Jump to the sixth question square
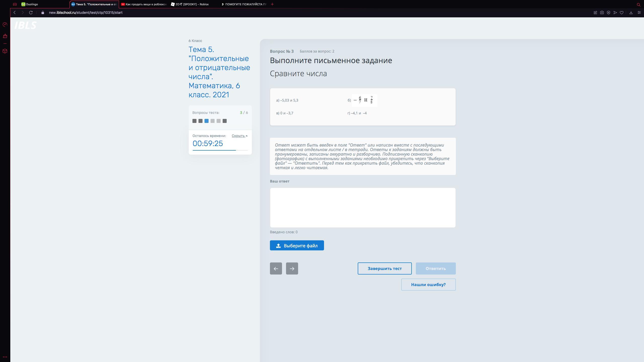This screenshot has height=362, width=644. pos(225,121)
